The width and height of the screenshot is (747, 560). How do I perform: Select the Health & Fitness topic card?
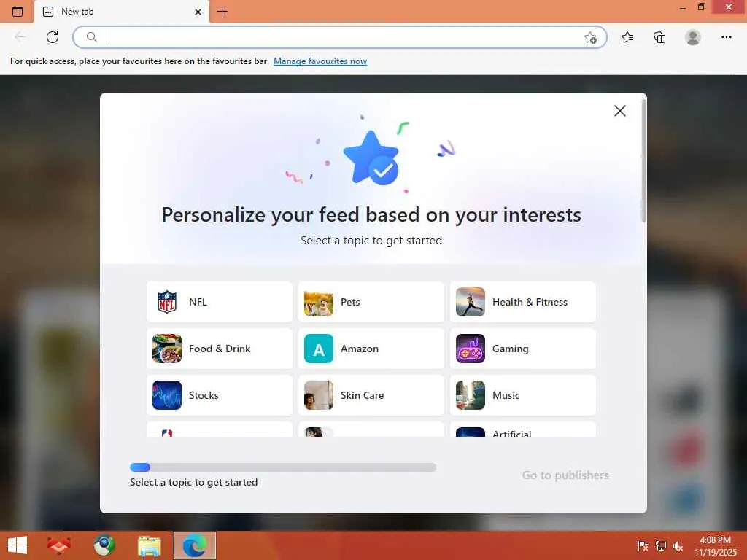point(523,302)
